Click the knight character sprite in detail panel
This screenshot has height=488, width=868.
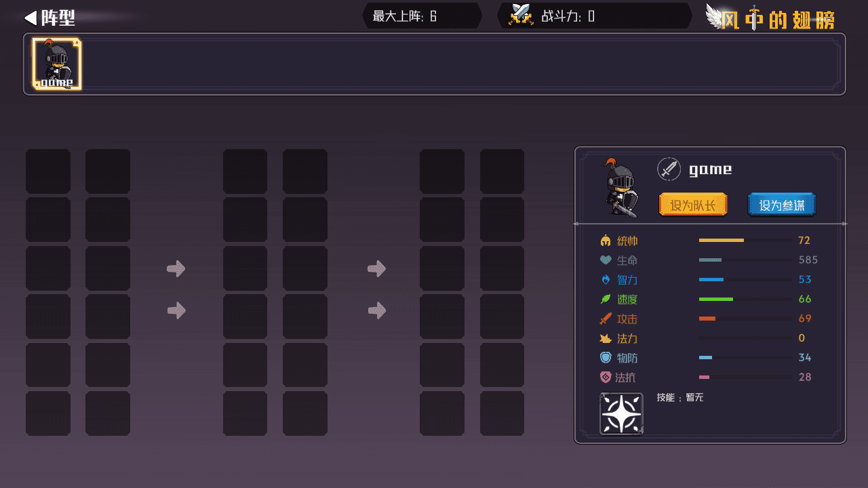click(x=620, y=188)
